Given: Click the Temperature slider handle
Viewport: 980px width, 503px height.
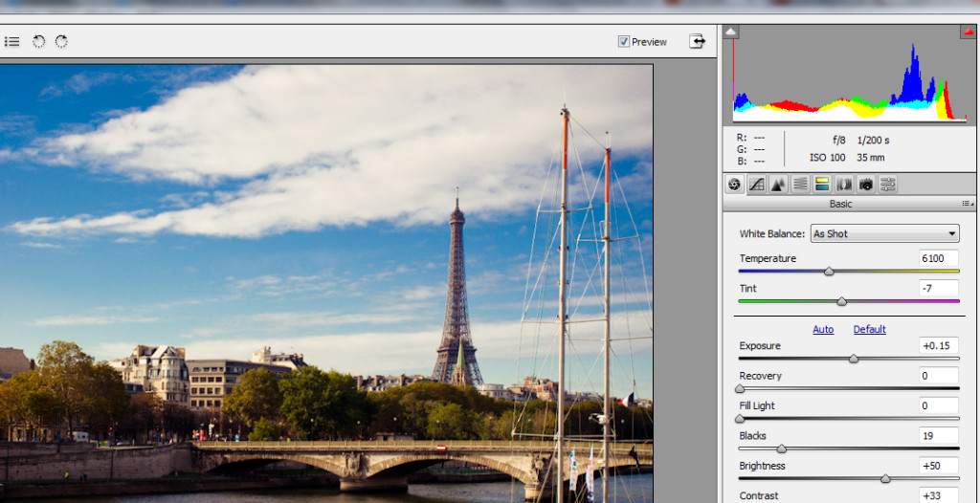Looking at the screenshot, I should tap(829, 272).
